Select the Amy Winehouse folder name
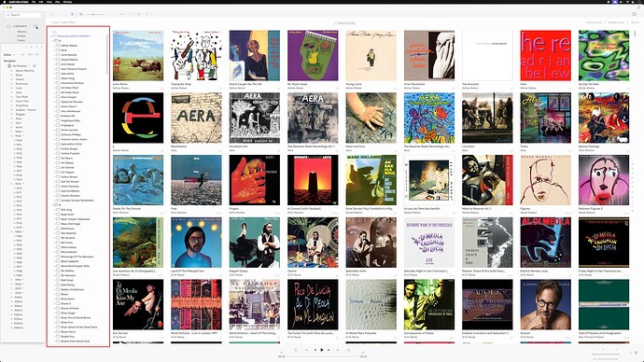This screenshot has width=644, height=362. [71, 111]
